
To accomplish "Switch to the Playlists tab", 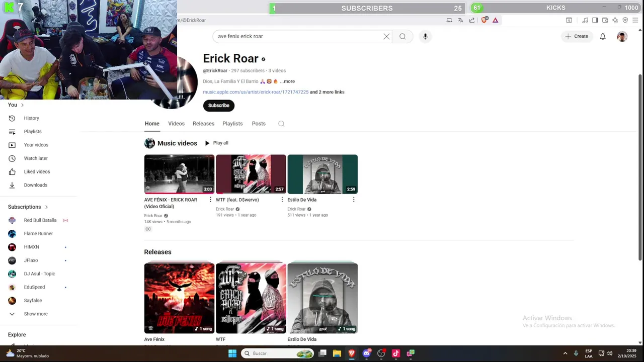I will 232,124.
